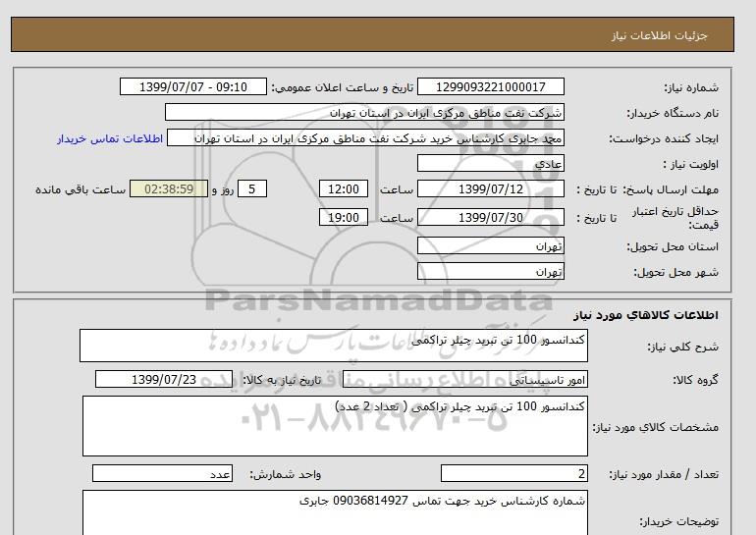Click the label توضیحات خریدار

pyautogui.click(x=678, y=521)
